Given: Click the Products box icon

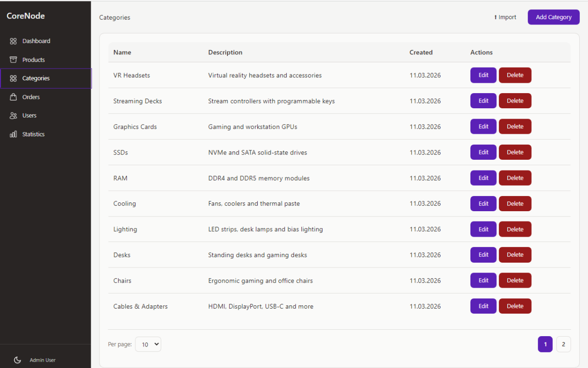Looking at the screenshot, I should click(x=13, y=60).
